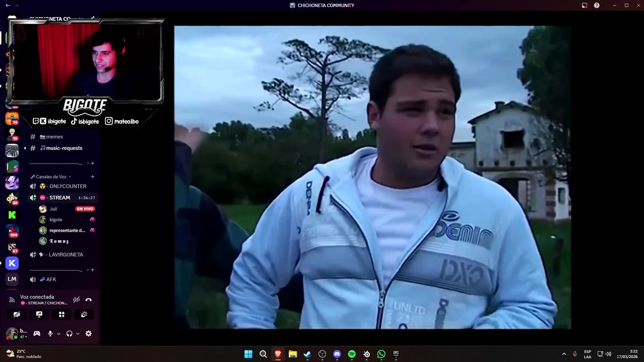Screen dimensions: 644x362
Task: Mute the microphone
Action: pos(50,333)
